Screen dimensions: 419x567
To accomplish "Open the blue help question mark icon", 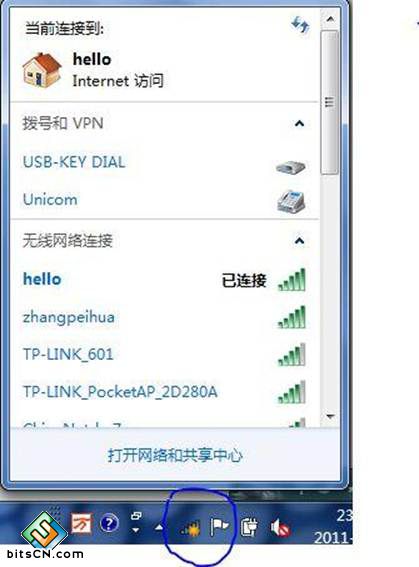I will [x=109, y=523].
